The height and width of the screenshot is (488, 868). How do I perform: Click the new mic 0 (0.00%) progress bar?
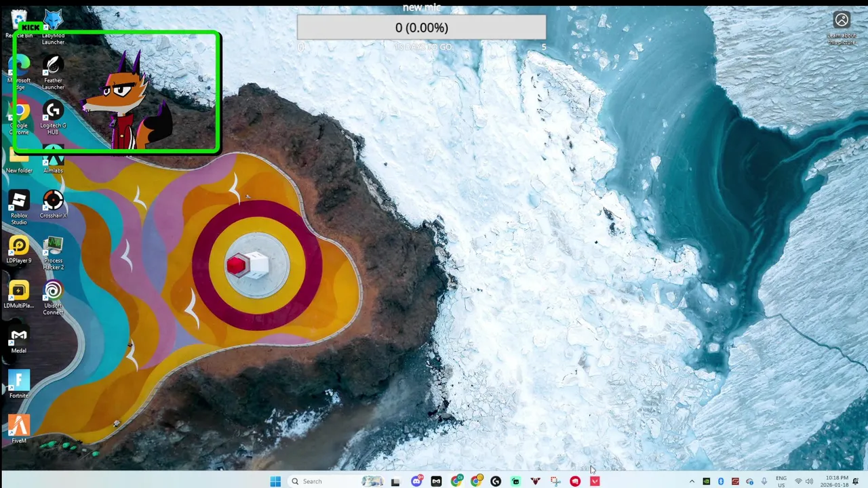tap(422, 28)
